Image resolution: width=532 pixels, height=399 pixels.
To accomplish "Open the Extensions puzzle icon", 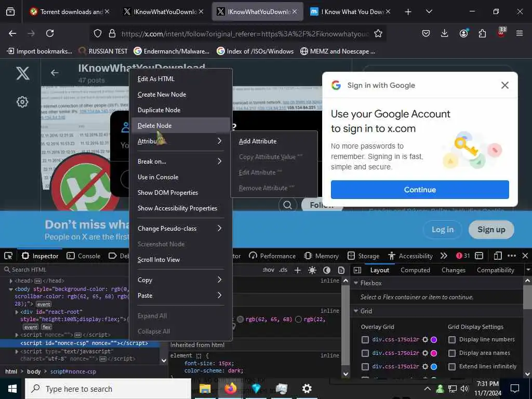I will click(482, 33).
